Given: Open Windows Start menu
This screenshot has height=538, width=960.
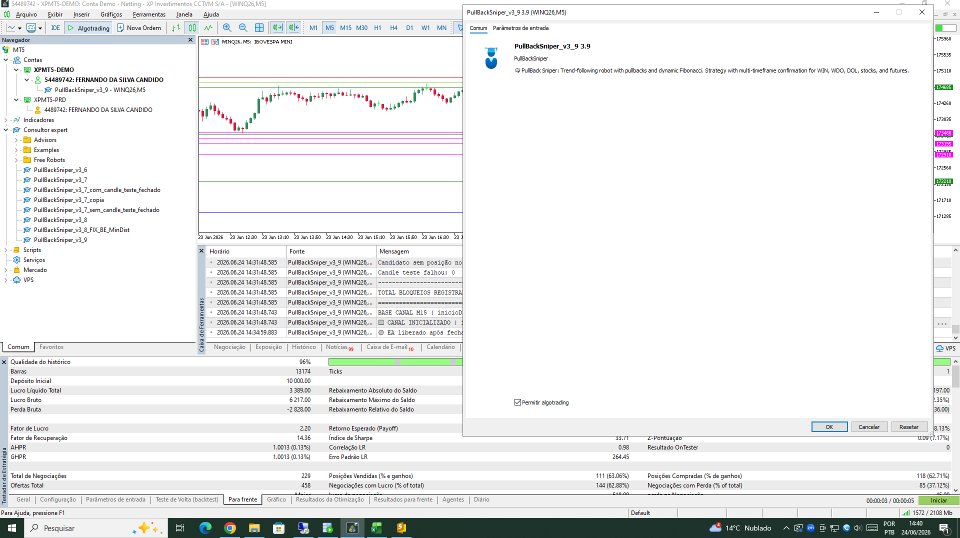Looking at the screenshot, I should coord(12,528).
